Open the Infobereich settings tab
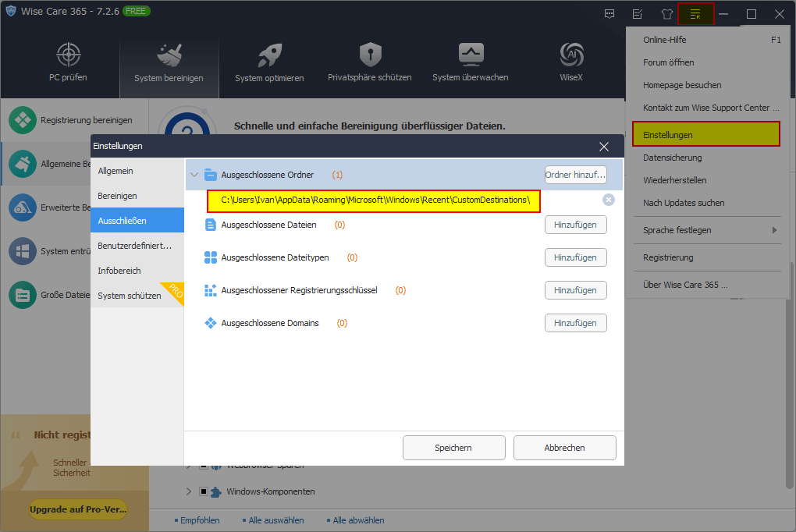The image size is (796, 532). pyautogui.click(x=137, y=271)
